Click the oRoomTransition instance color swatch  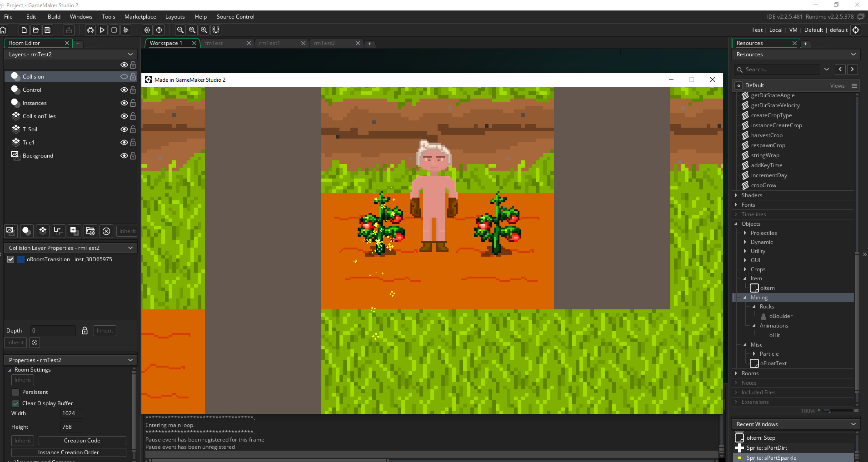pos(20,259)
